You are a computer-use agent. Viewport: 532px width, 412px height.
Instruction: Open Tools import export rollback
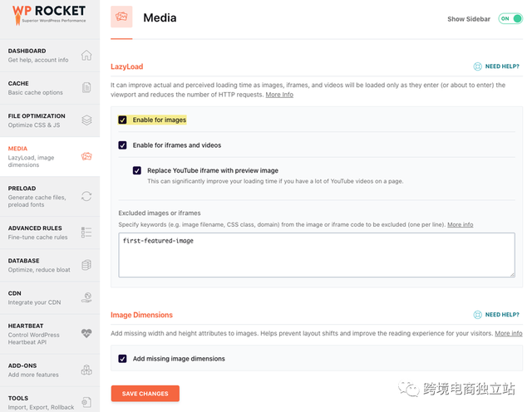50,400
